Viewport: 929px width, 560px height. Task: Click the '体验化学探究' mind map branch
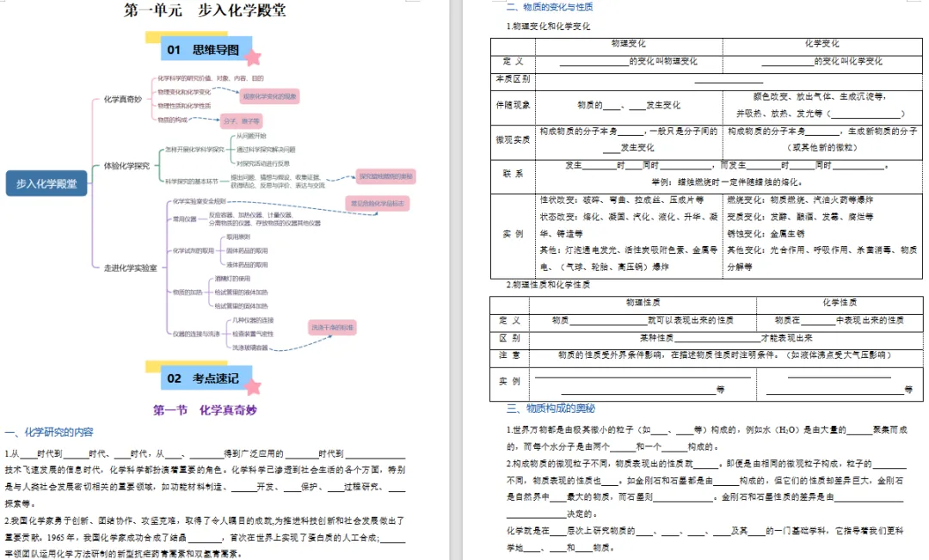tap(126, 166)
